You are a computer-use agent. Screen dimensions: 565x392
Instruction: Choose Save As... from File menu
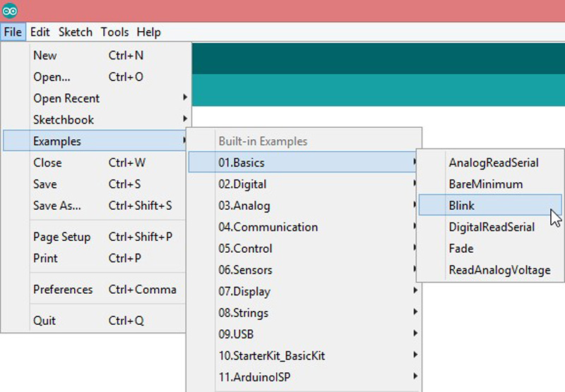(x=57, y=206)
